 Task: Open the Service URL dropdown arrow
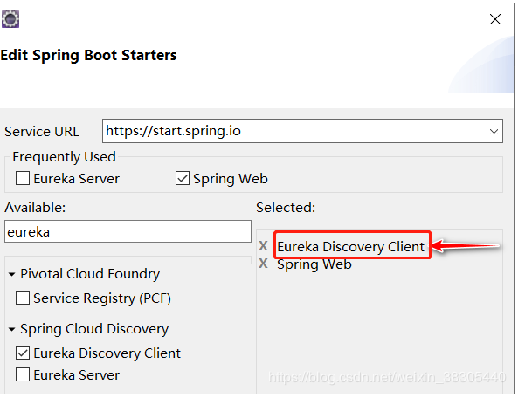click(x=494, y=131)
